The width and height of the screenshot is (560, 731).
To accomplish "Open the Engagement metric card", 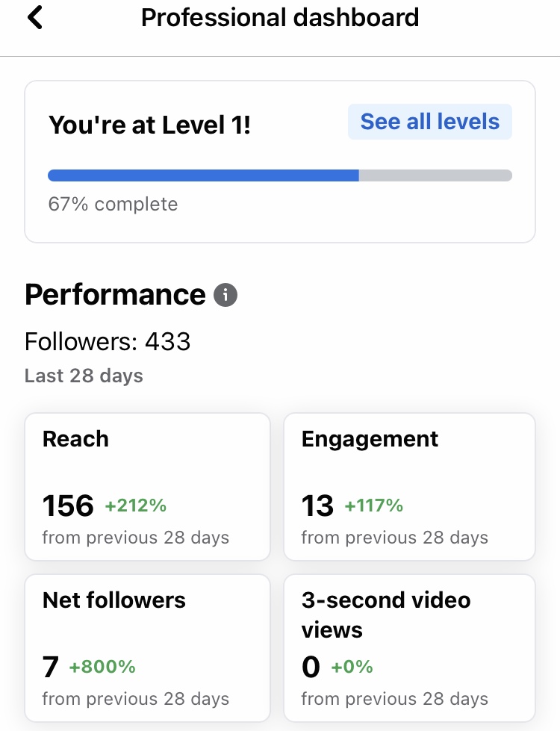I will click(409, 486).
